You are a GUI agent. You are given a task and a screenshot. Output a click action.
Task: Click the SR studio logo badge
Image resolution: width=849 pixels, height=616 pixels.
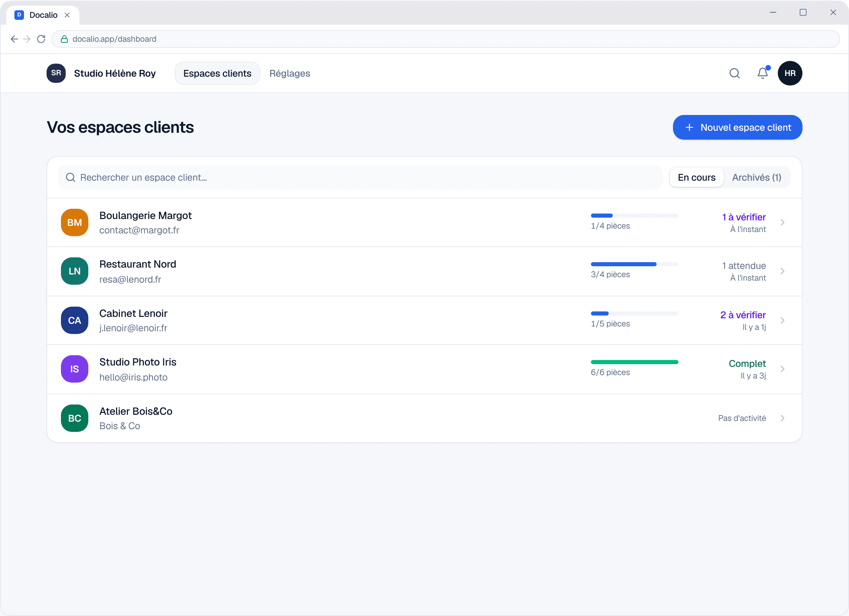coord(56,73)
